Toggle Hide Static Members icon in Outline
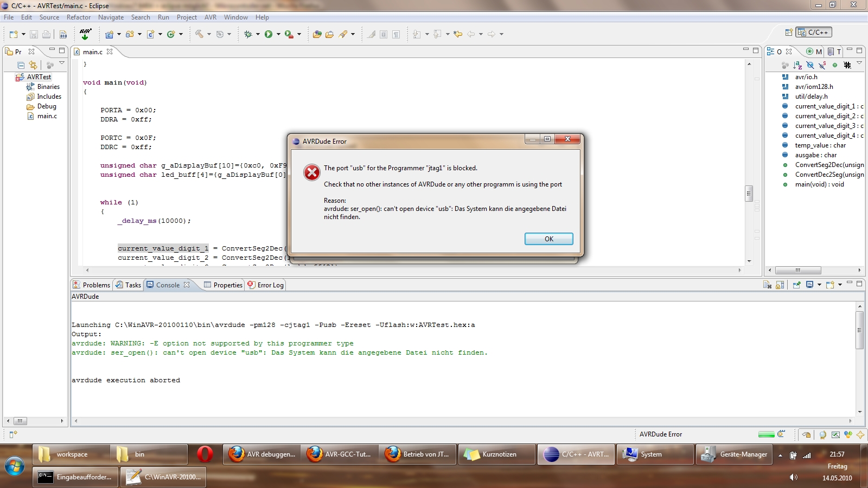The image size is (868, 488). (822, 65)
